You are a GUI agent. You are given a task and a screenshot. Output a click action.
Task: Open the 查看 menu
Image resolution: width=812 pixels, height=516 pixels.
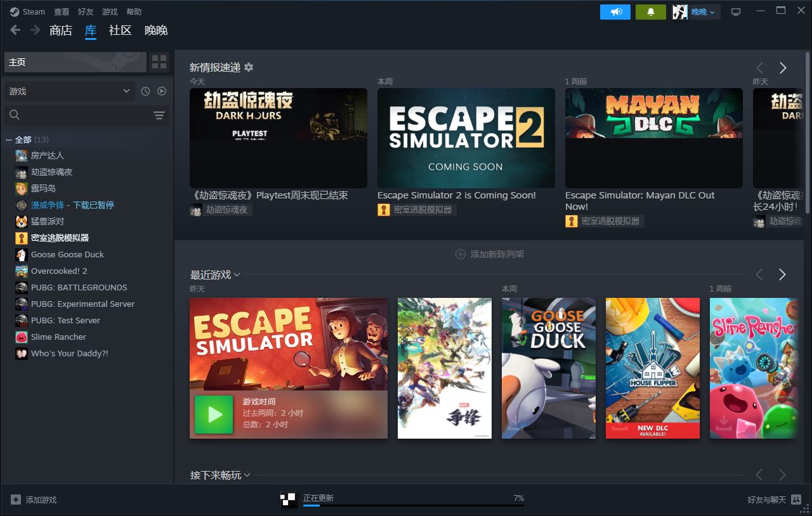pos(62,12)
